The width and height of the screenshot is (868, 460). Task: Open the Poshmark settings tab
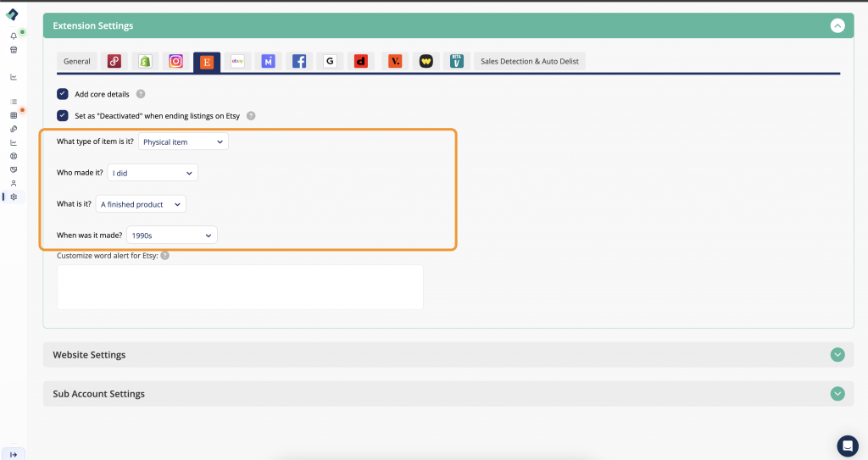114,62
